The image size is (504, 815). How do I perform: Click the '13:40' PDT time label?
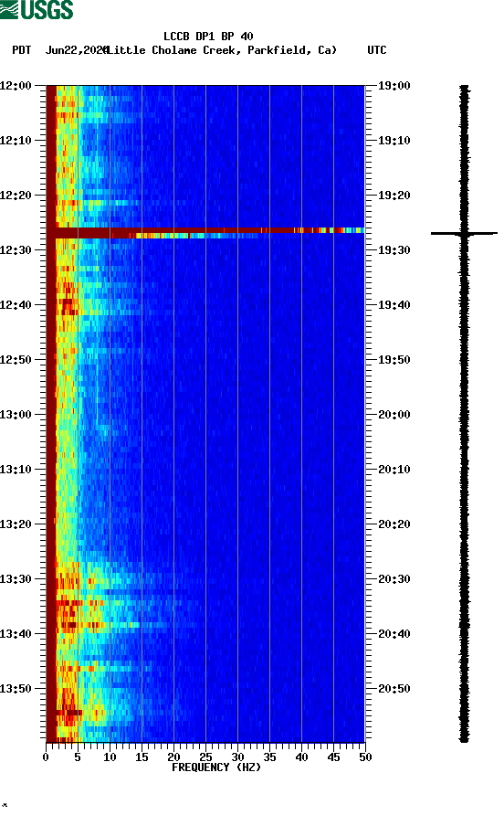(x=16, y=633)
